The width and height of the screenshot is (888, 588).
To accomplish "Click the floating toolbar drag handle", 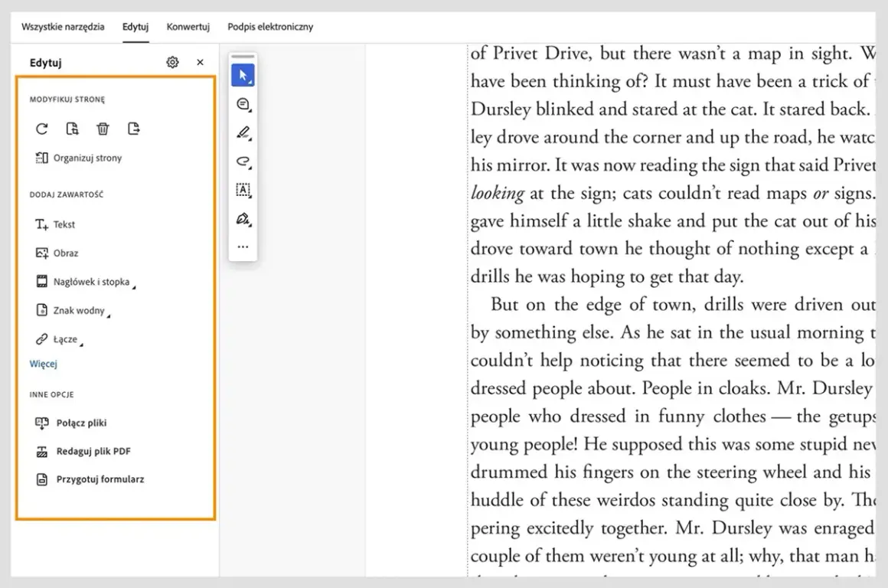I will 243,57.
